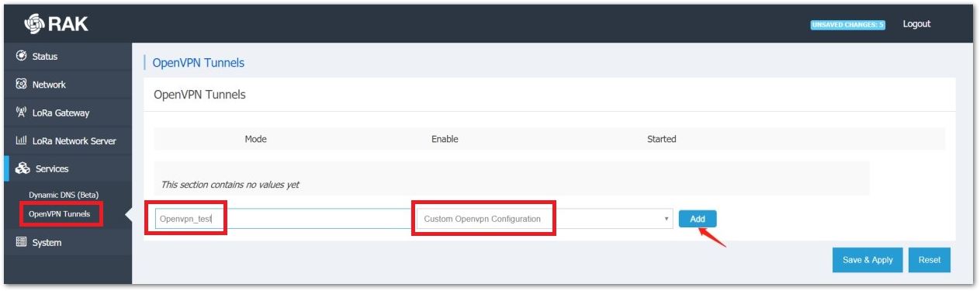Click the LoRa Network Server chart icon
Viewport: 980px width, 291px height.
(x=22, y=141)
